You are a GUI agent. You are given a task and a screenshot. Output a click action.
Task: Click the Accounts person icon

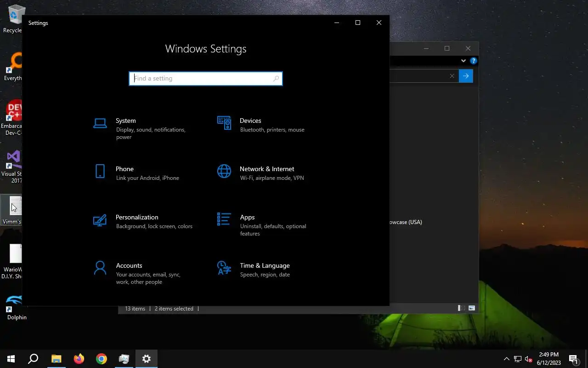click(x=100, y=268)
